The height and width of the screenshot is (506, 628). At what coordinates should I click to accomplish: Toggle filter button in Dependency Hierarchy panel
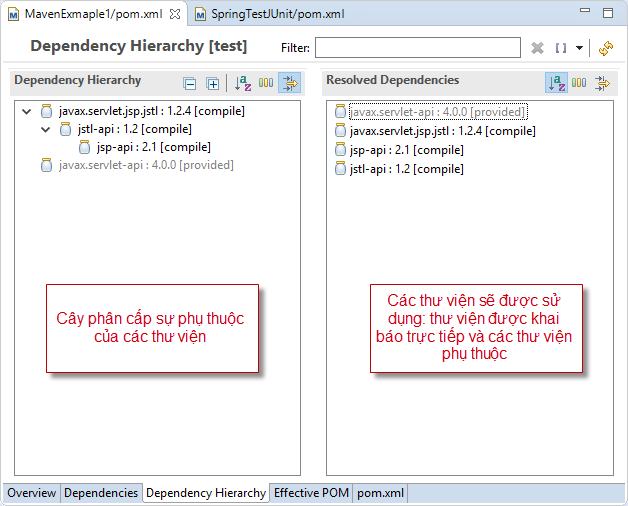[289, 84]
